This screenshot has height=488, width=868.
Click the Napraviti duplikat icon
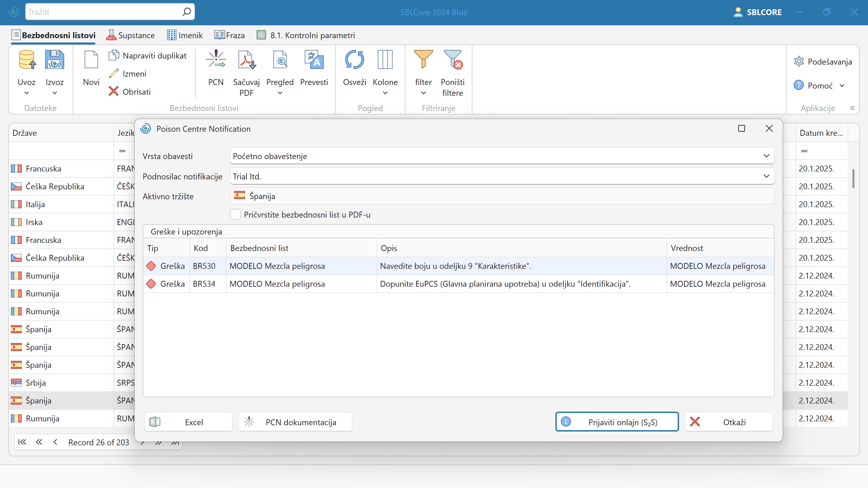pos(113,55)
